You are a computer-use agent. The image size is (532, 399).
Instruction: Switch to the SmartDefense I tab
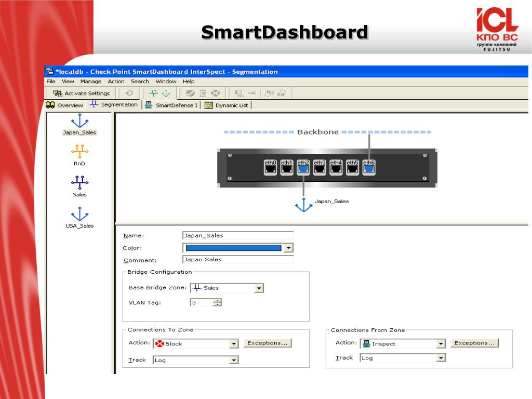[x=171, y=105]
